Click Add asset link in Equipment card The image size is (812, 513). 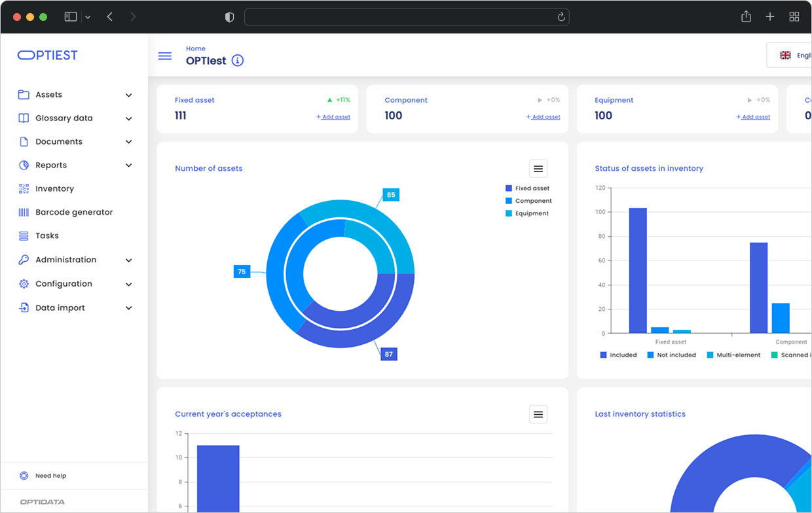(x=753, y=117)
